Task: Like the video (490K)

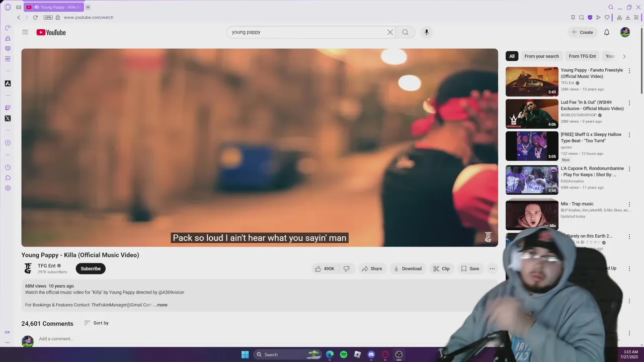Action: coord(325,268)
